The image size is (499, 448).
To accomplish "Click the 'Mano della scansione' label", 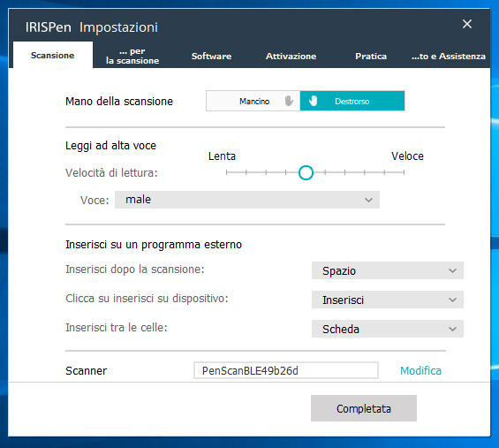I will (x=119, y=102).
